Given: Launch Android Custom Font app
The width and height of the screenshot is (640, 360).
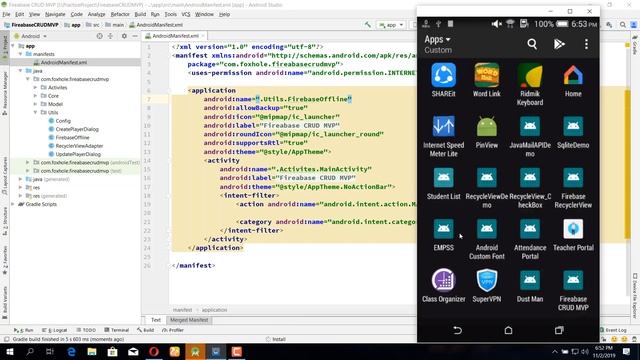Looking at the screenshot, I should click(x=487, y=229).
